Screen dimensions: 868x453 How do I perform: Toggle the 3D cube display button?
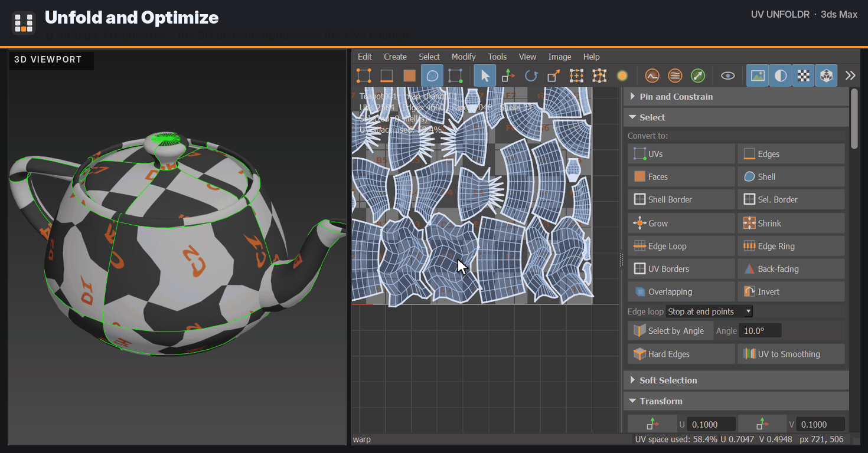click(826, 75)
